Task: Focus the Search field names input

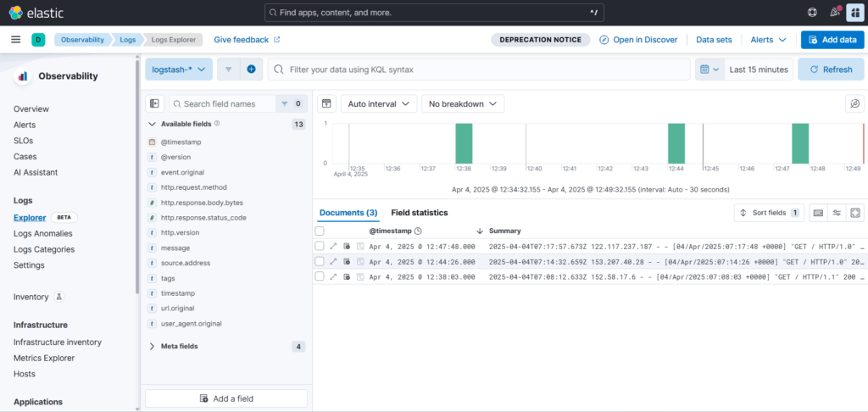Action: [222, 103]
